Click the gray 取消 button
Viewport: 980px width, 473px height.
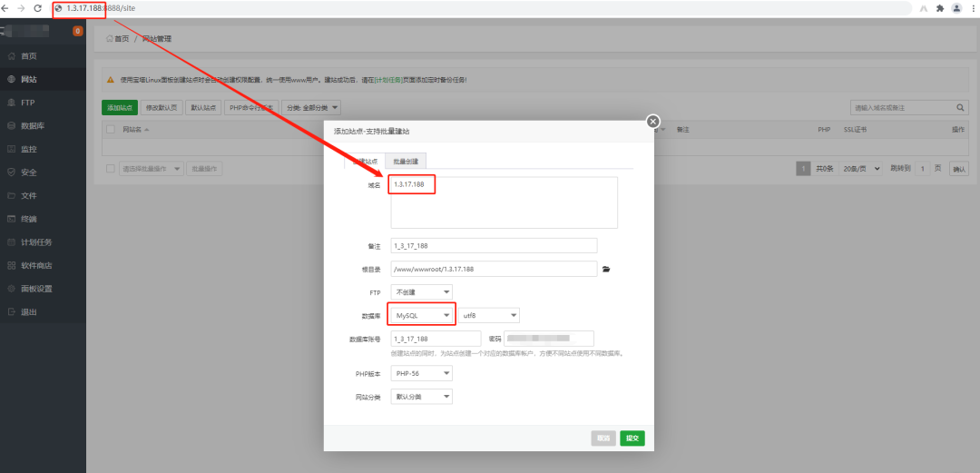point(603,438)
